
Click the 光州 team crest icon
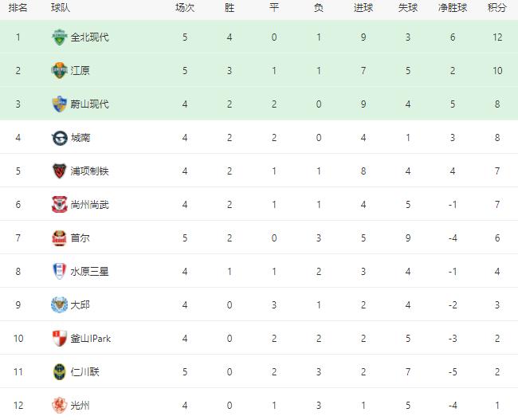tap(60, 406)
